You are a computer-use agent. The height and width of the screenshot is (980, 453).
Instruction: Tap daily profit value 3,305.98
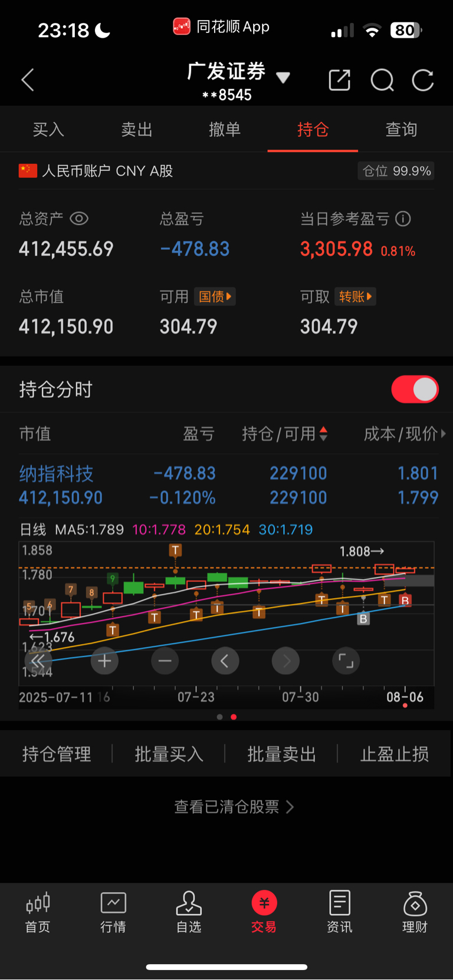point(336,249)
